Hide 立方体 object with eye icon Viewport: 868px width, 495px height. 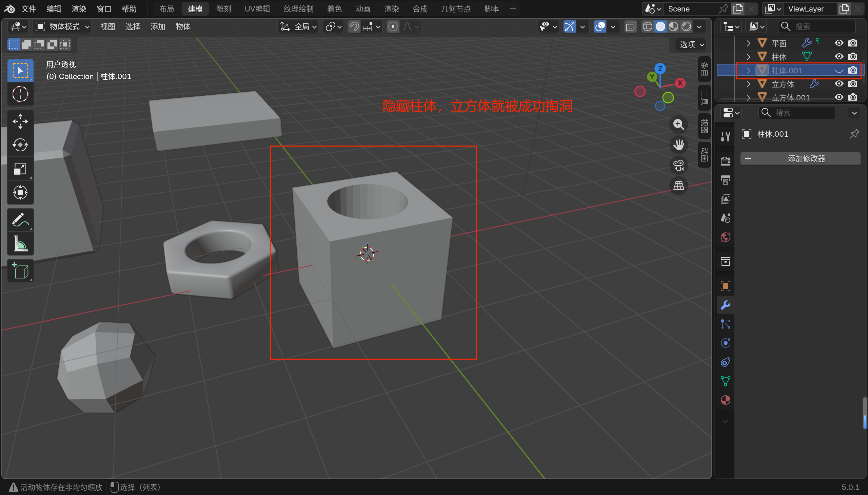pos(839,84)
